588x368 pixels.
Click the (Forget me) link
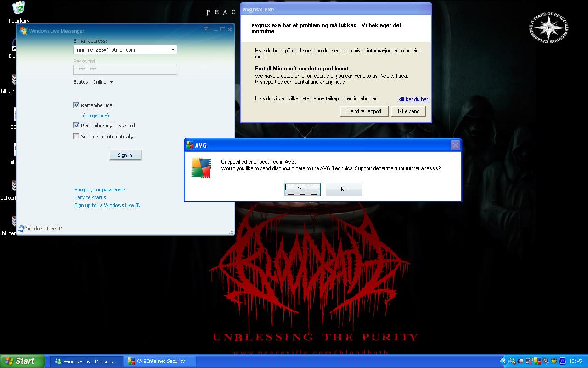[x=96, y=115]
